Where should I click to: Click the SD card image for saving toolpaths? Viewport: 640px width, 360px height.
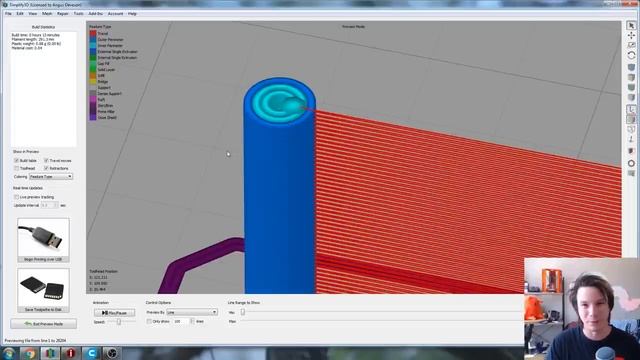pos(43,288)
